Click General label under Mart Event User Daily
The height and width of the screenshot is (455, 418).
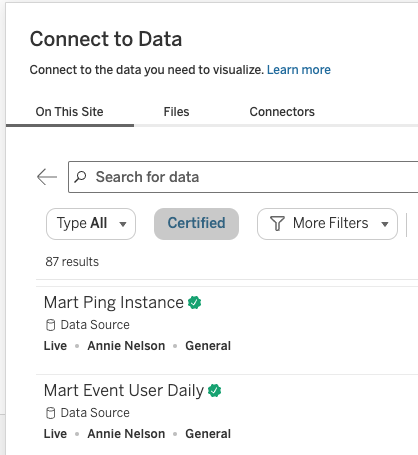208,434
